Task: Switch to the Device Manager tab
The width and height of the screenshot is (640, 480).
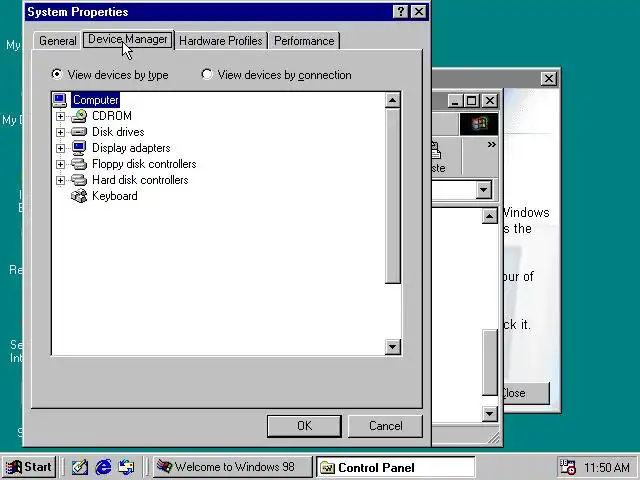Action: pyautogui.click(x=128, y=39)
